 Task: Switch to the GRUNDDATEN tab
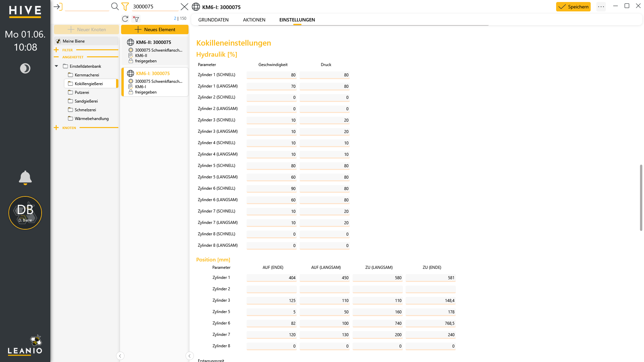213,20
